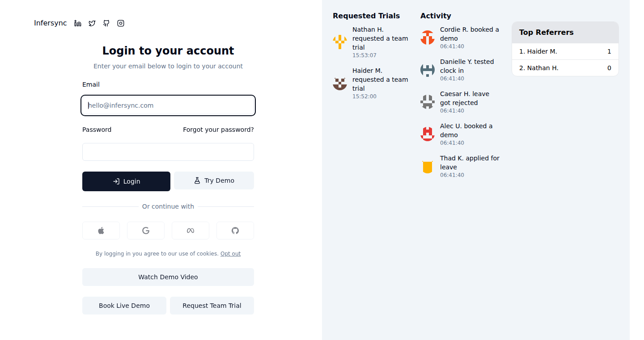Continue with Meta sign-in
Screen dimensions: 644x340
pyautogui.click(x=191, y=231)
